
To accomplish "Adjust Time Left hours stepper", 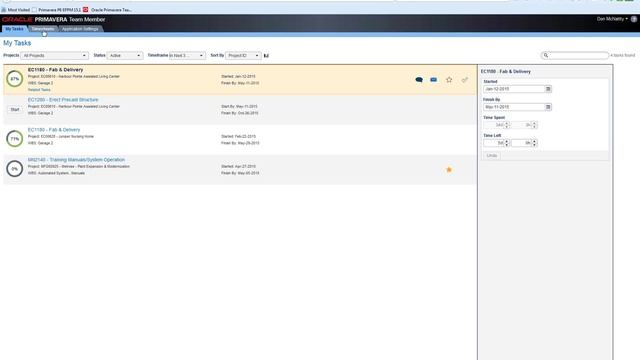I will click(x=534, y=143).
